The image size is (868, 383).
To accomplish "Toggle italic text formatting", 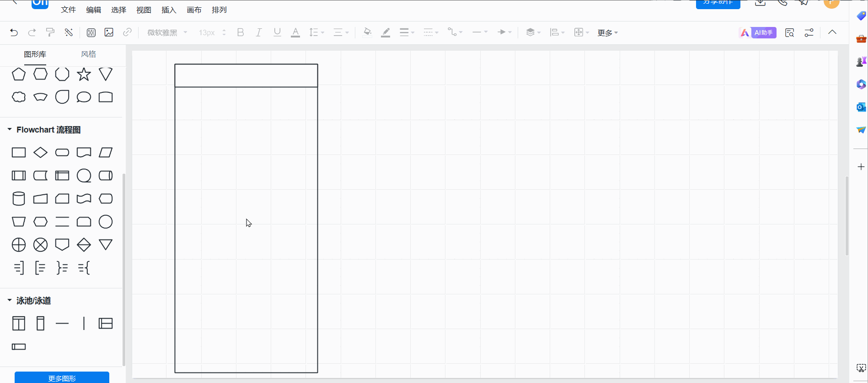I will click(x=259, y=32).
